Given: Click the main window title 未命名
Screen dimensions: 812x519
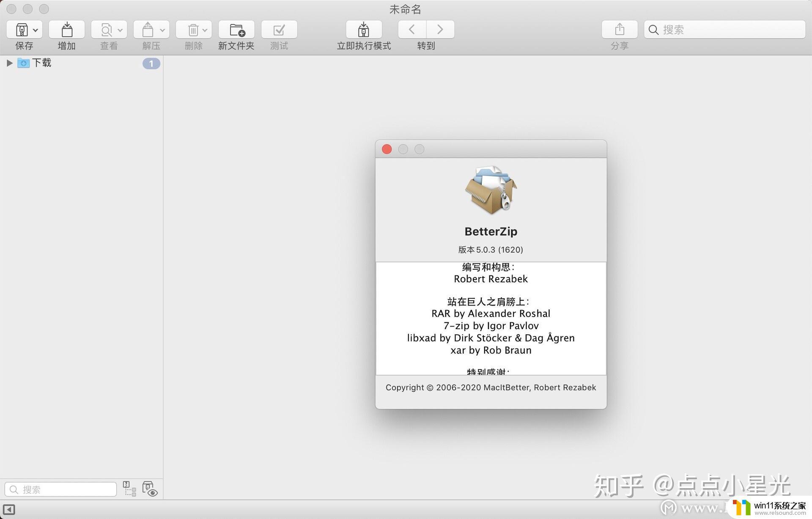Looking at the screenshot, I should [405, 9].
